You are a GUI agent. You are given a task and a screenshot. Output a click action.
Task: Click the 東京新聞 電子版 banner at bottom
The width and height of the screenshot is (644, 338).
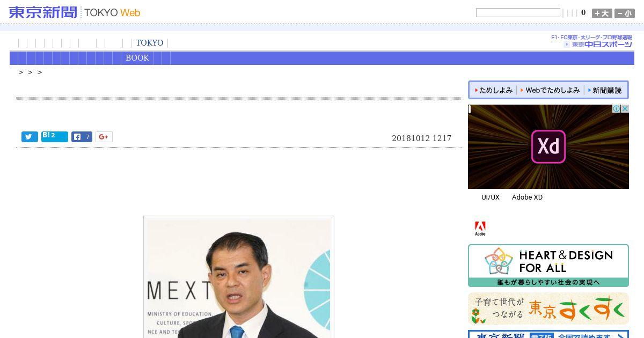[548, 334]
